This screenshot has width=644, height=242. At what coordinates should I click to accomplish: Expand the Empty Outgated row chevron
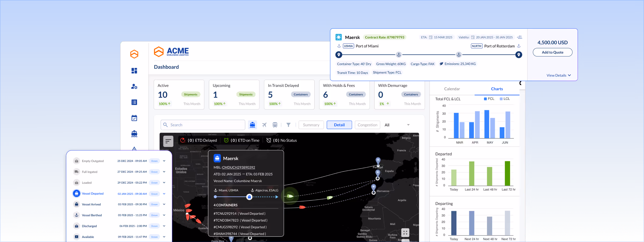164,161
